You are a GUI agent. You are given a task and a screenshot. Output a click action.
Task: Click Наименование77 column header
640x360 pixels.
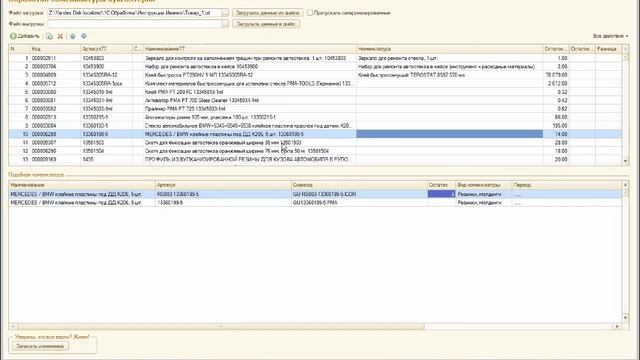[249, 49]
